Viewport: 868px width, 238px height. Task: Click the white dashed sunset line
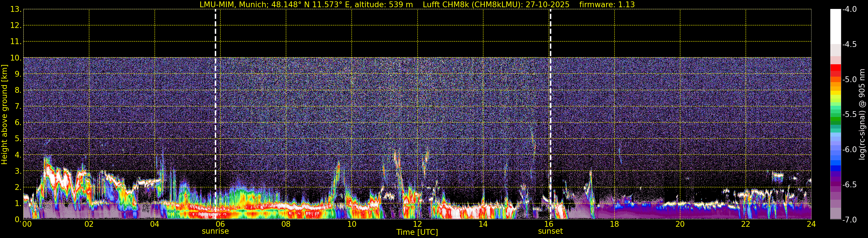[x=550, y=101]
